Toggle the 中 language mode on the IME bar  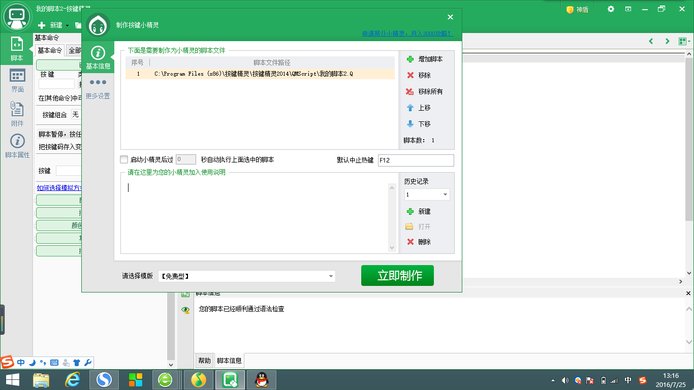click(21, 362)
